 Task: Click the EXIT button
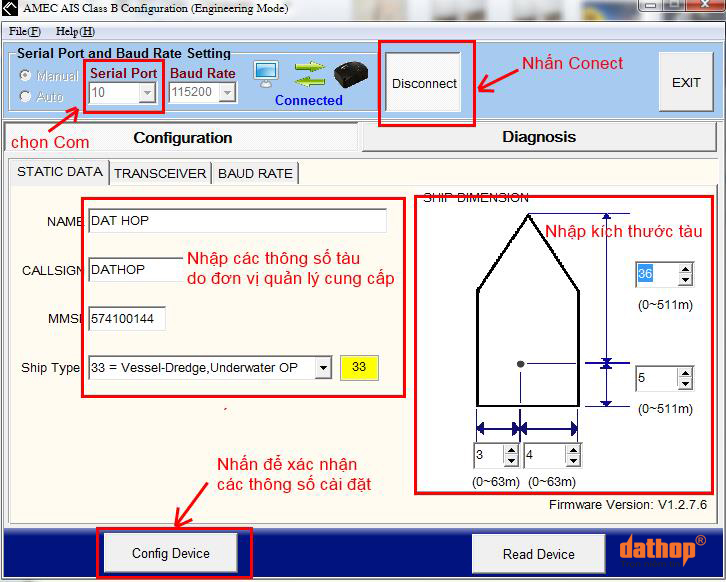(x=686, y=82)
